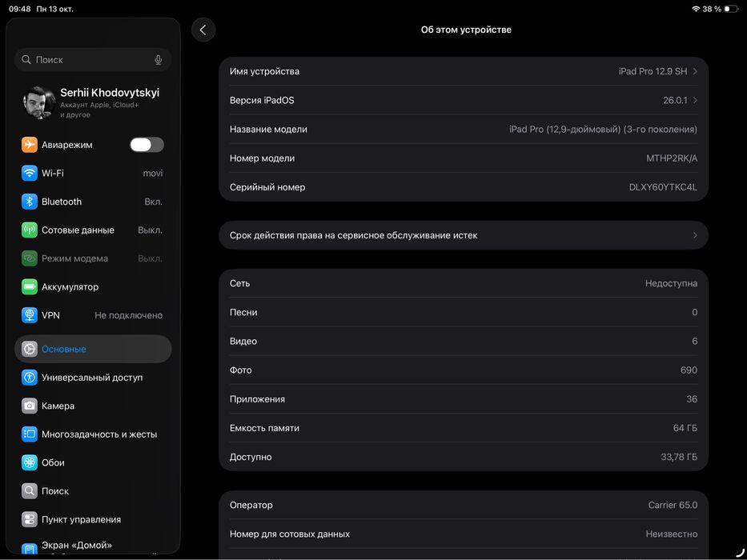The height and width of the screenshot is (560, 747).
Task: Open Serhii Khodovytskyi Apple account
Action: click(x=93, y=103)
